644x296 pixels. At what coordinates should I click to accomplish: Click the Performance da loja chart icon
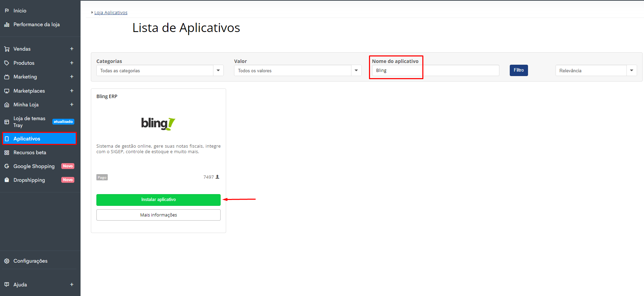click(7, 24)
